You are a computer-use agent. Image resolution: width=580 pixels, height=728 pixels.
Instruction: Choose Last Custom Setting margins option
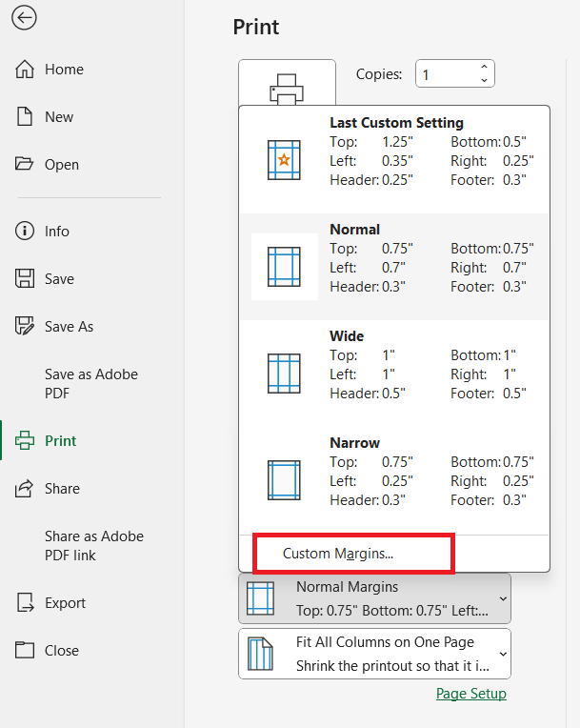point(394,160)
